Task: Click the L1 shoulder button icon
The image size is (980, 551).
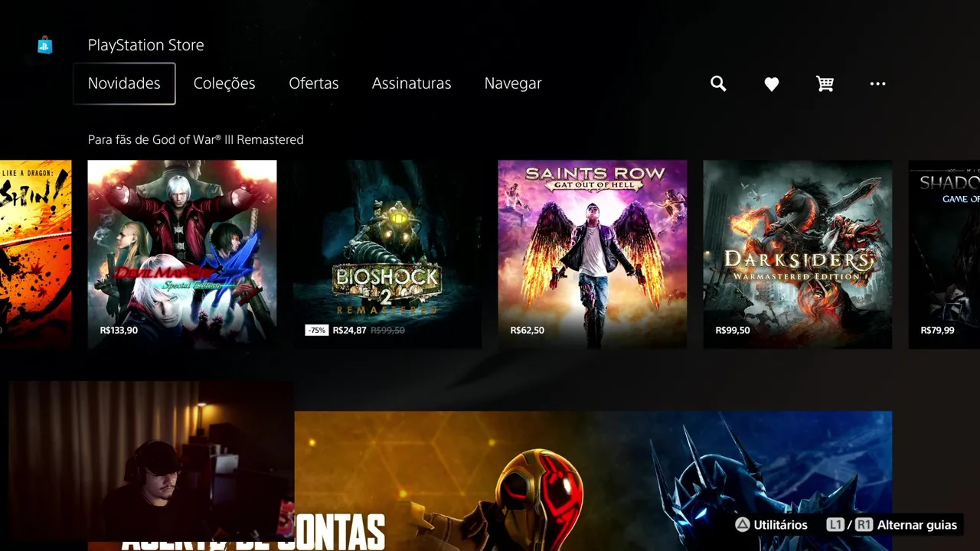Action: [835, 525]
